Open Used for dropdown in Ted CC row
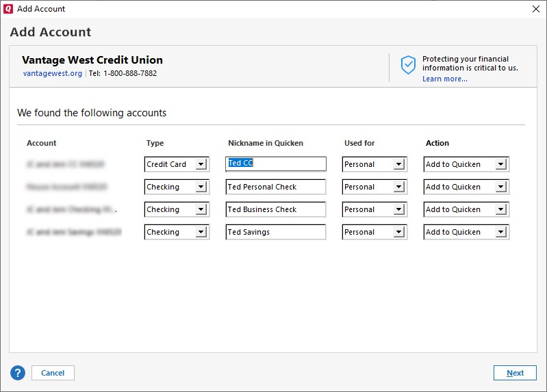This screenshot has height=392, width=547. [398, 164]
